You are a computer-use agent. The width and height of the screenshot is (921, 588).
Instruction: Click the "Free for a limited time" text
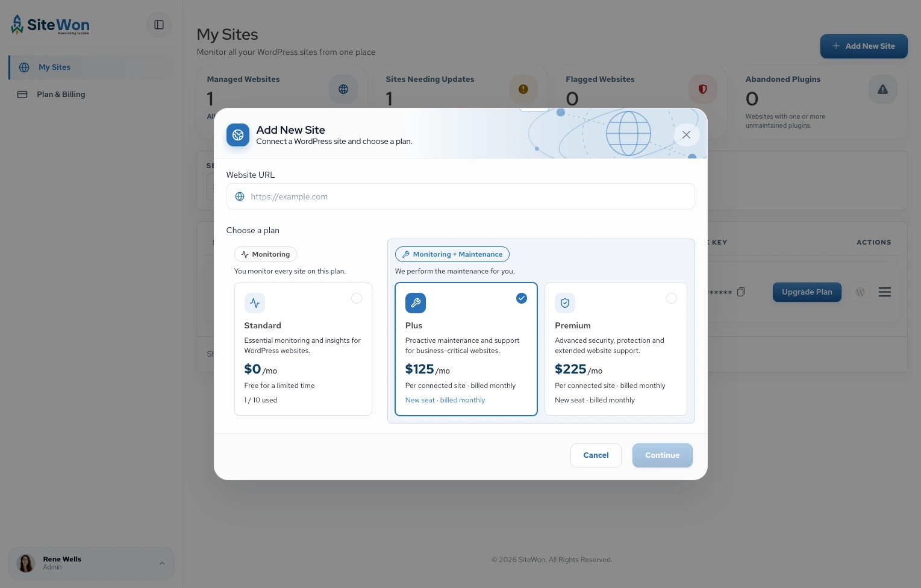(279, 386)
